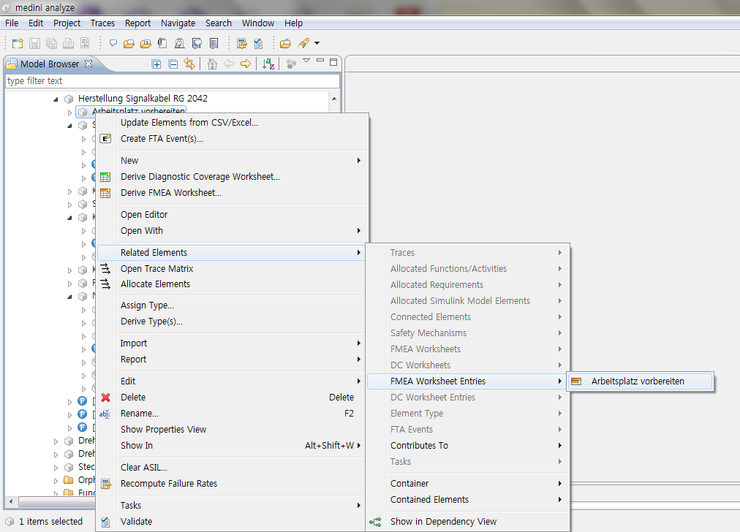This screenshot has height=532, width=740.
Task: Click the Expand All icon in Model Browser
Action: pos(156,64)
